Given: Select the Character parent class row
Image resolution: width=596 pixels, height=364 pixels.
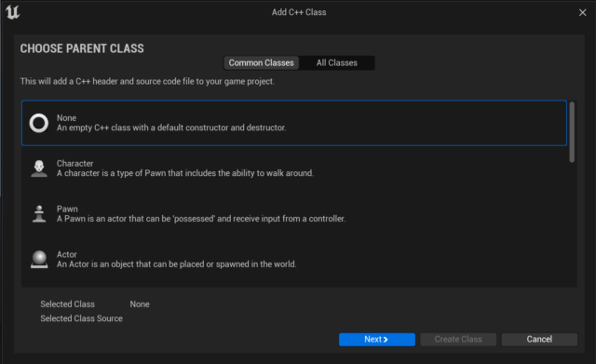Looking at the screenshot, I should click(294, 169).
